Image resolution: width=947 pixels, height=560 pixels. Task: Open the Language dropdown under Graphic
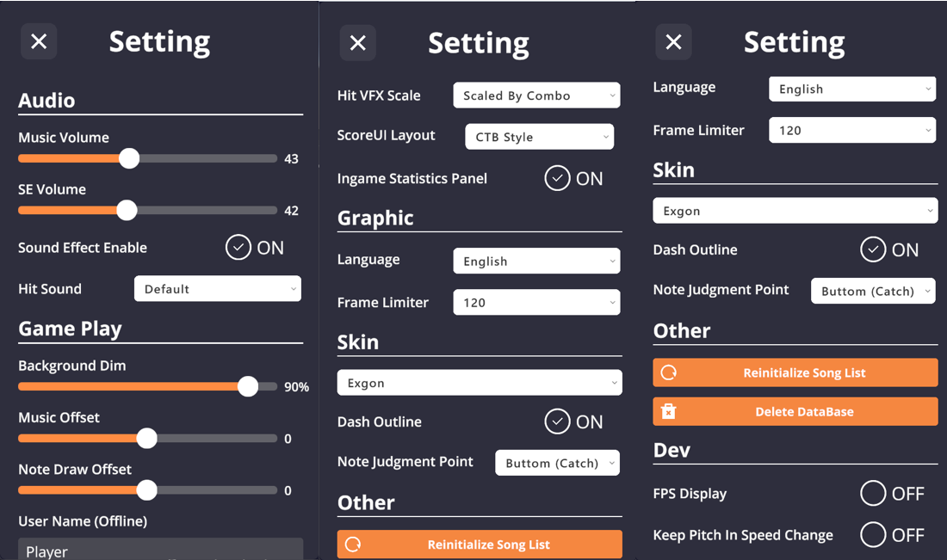point(536,261)
